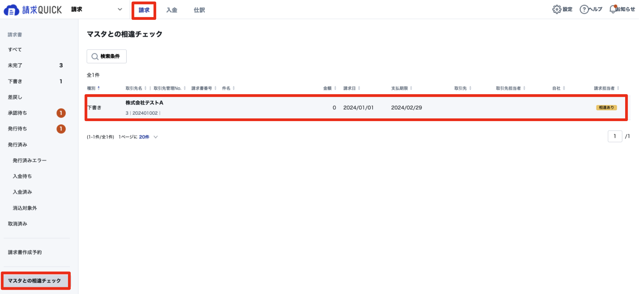This screenshot has width=644, height=294.
Task: Open the help question mark icon
Action: pyautogui.click(x=584, y=9)
